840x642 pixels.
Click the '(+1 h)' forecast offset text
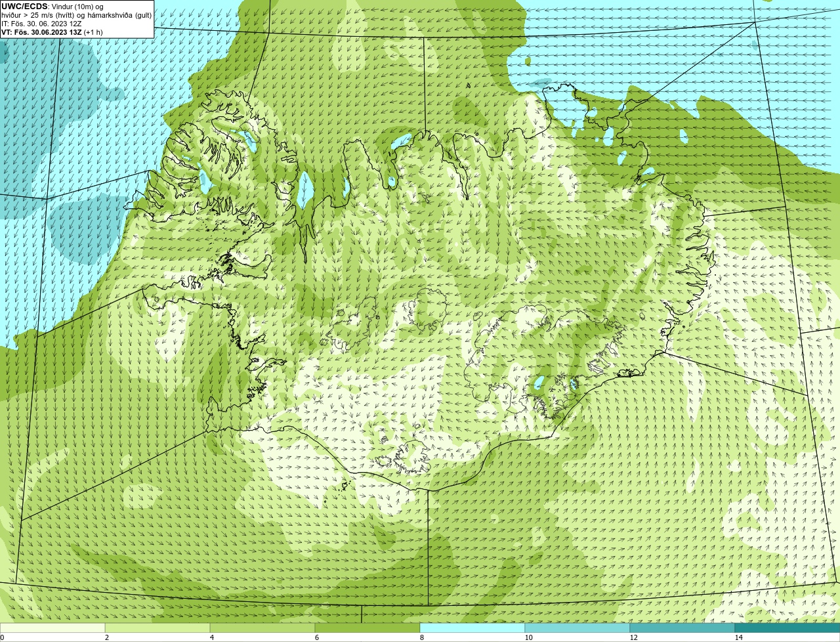(x=93, y=32)
